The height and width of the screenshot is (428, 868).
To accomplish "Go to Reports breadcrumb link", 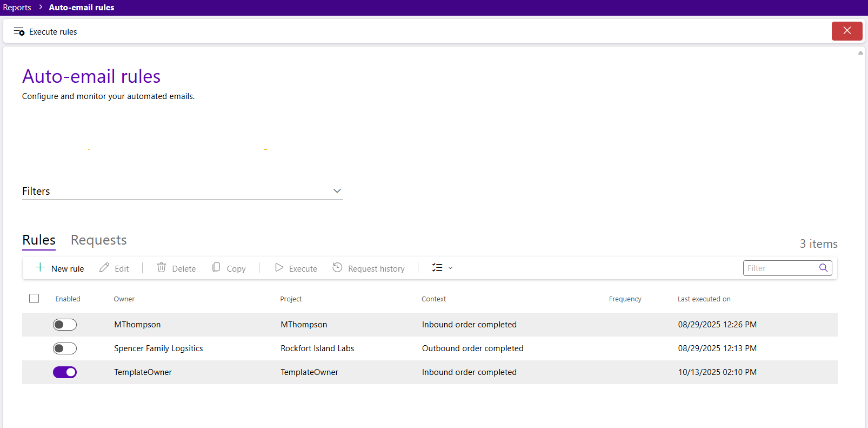I will click(17, 8).
